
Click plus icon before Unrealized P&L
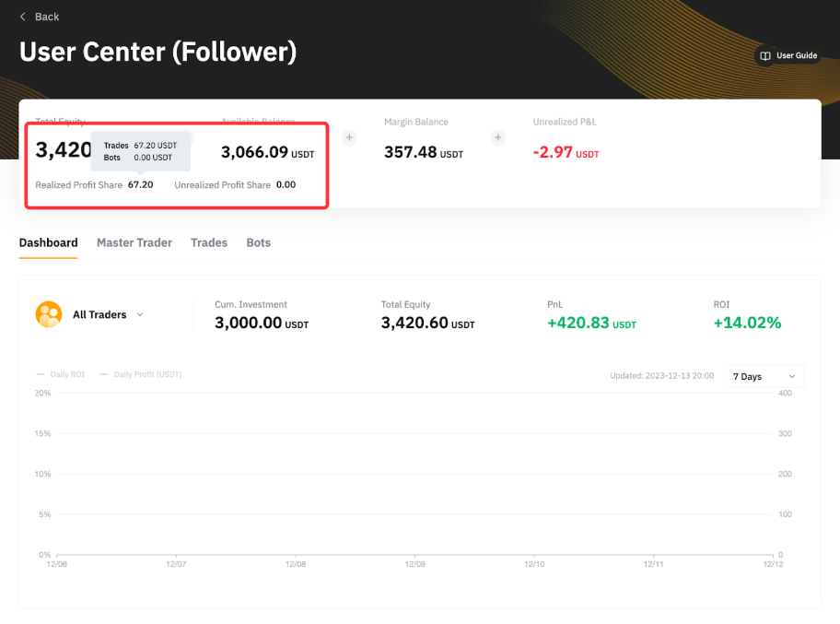point(497,138)
